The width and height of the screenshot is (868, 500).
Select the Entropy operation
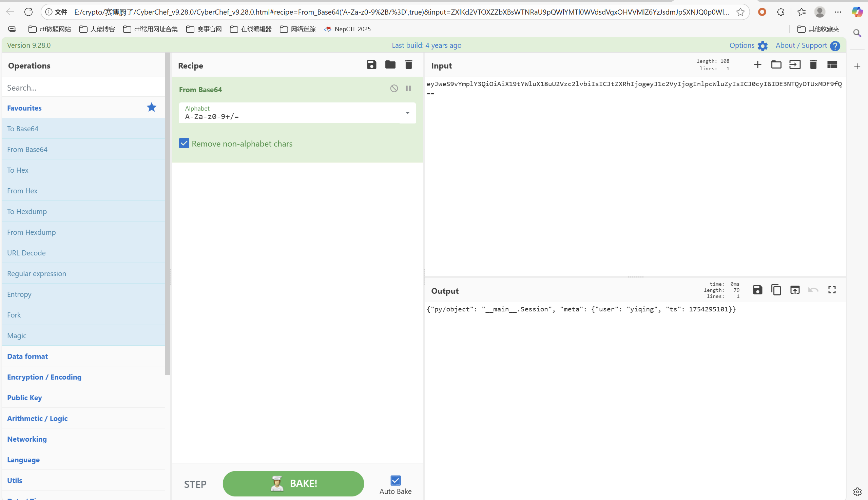[83, 294]
